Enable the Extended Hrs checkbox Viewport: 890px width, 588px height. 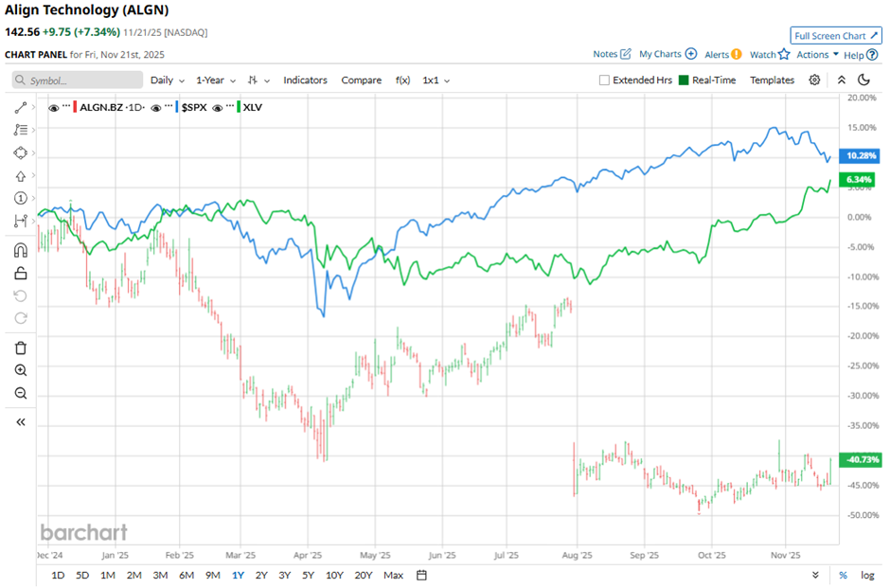(x=604, y=80)
